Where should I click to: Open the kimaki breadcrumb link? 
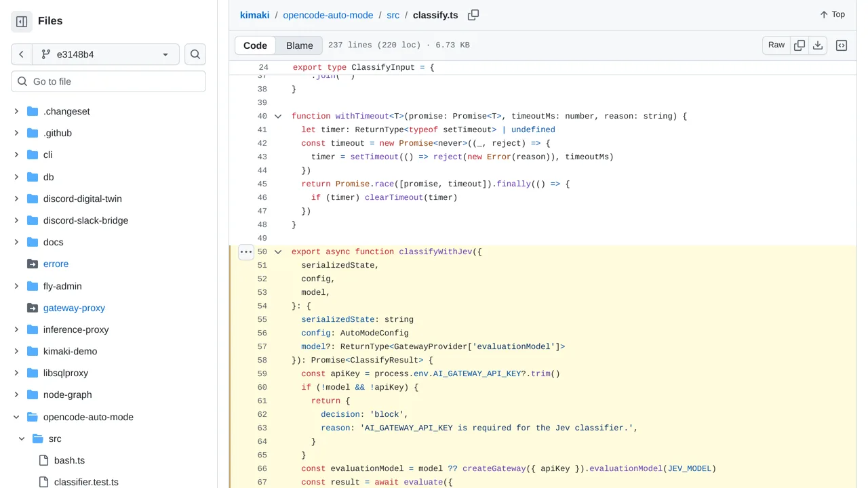254,15
